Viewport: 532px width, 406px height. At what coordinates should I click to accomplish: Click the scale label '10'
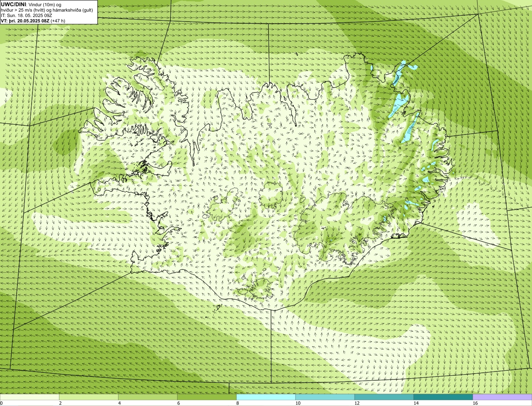298,403
